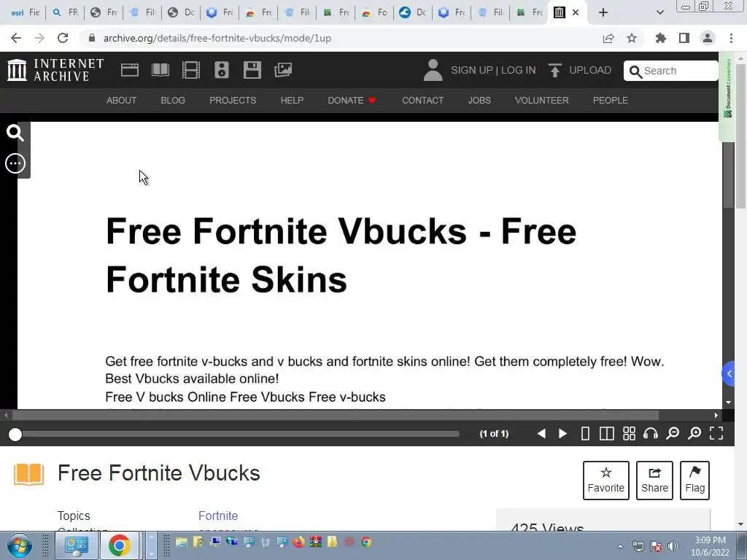Open the CONTACT menu item

coord(422,101)
